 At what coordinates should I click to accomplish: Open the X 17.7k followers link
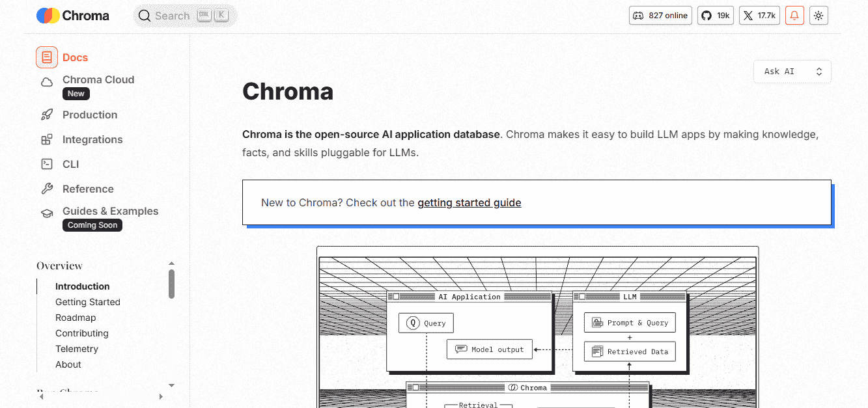[759, 16]
